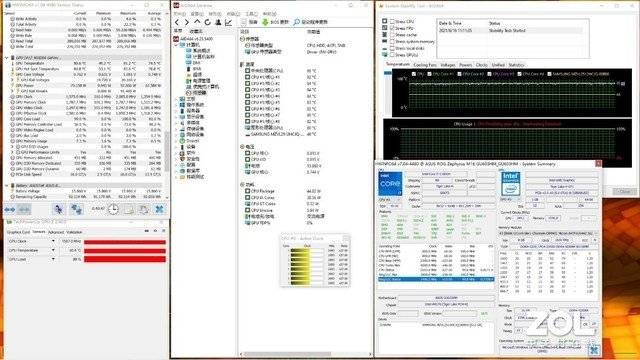Screen dimensions: 640x360
Task: Expand all sensors arrow icon in HWiNFO toolbar
Action: [x=10, y=210]
